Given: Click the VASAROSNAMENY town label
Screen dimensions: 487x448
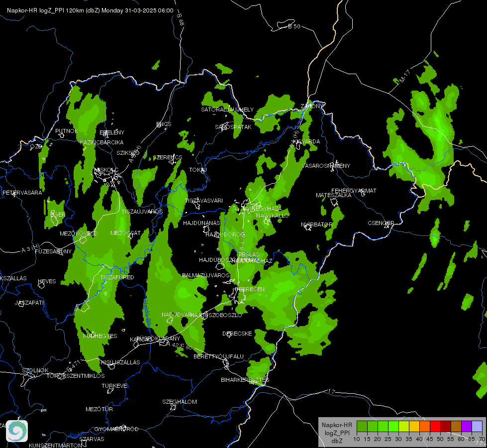Looking at the screenshot, I should (x=326, y=166).
